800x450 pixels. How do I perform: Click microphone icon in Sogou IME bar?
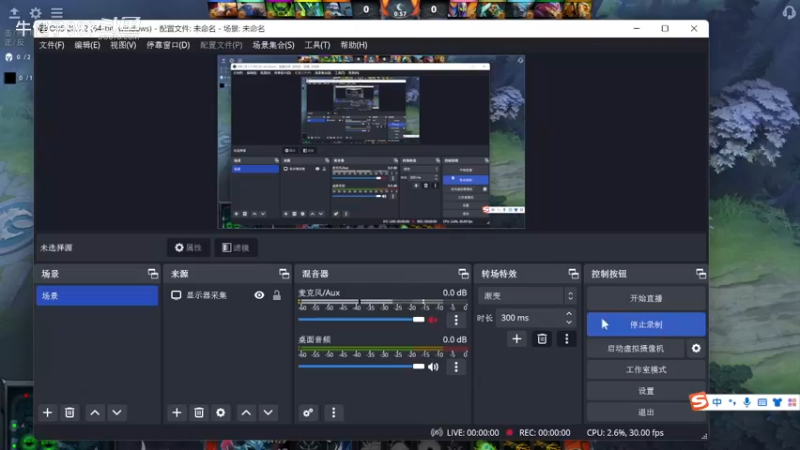tap(747, 402)
